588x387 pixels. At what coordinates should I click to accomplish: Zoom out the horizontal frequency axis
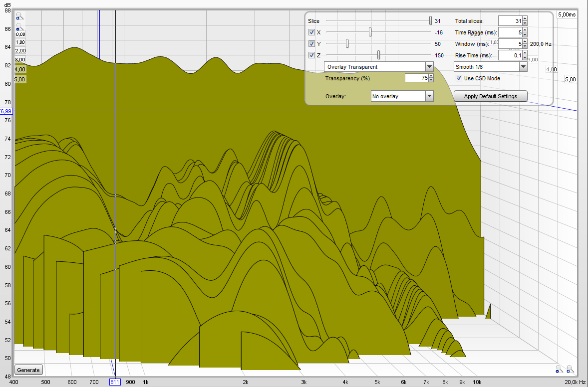click(x=559, y=370)
